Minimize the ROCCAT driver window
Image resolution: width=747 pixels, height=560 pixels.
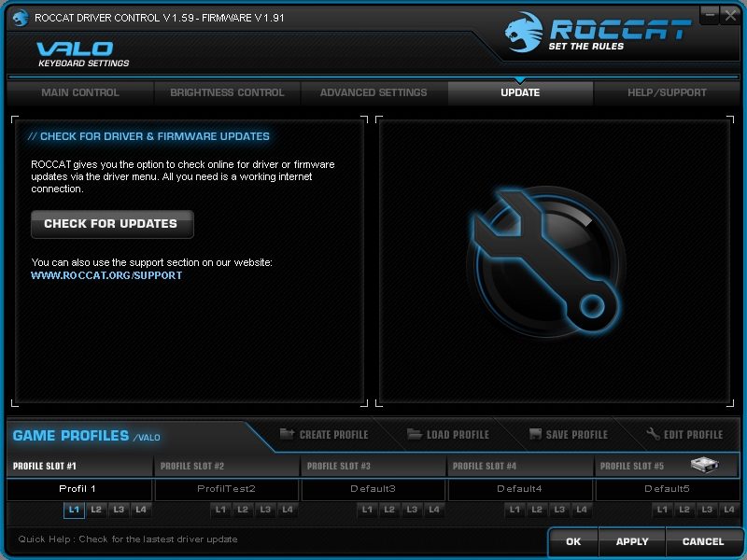(x=710, y=15)
